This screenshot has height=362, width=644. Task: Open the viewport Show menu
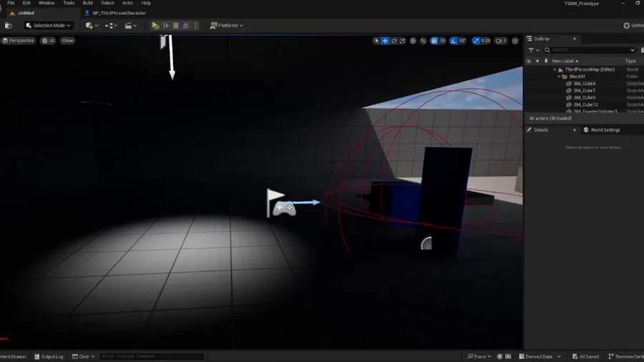pos(67,41)
